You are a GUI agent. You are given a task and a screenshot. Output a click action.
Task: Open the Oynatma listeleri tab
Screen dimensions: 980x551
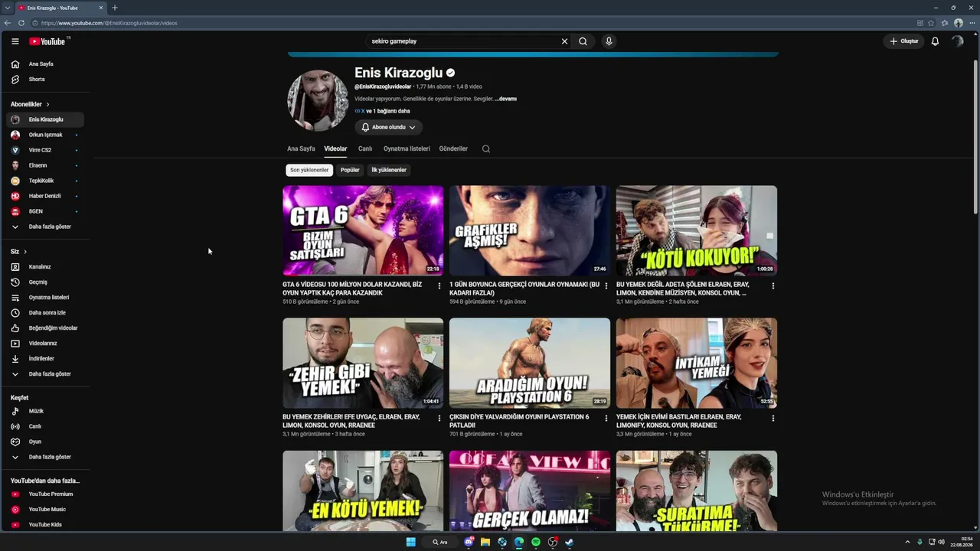[x=407, y=149]
